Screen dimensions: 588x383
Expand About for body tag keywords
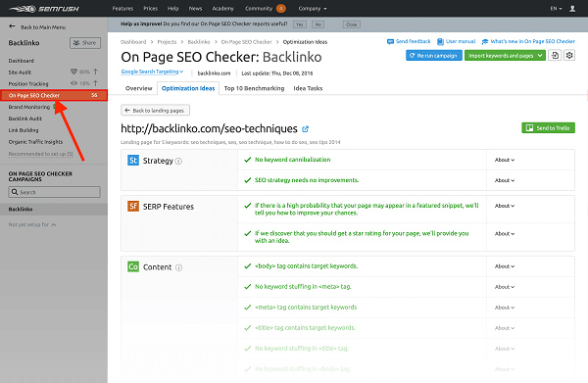pyautogui.click(x=505, y=266)
